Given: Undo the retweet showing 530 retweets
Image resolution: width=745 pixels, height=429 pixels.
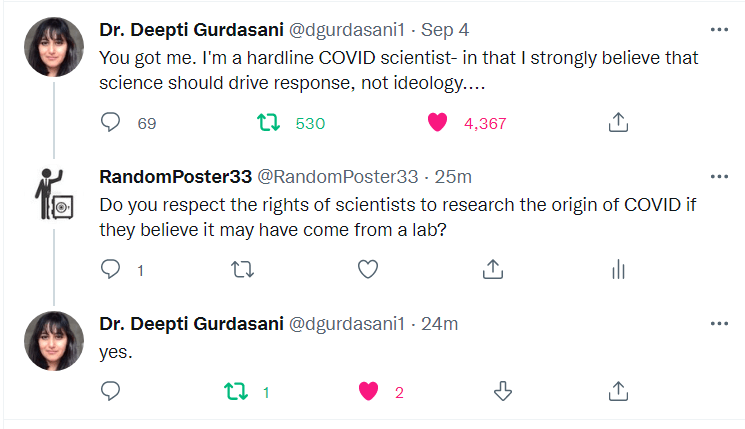Looking at the screenshot, I should [x=267, y=123].
